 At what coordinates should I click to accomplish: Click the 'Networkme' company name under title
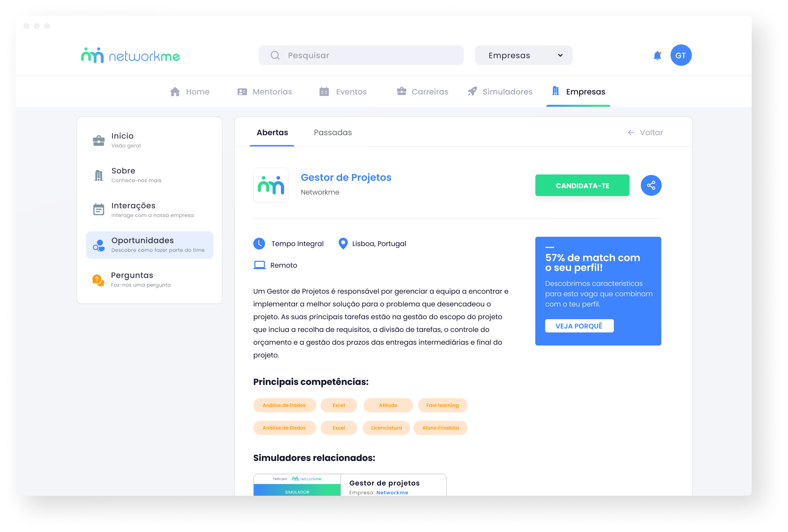tap(320, 192)
